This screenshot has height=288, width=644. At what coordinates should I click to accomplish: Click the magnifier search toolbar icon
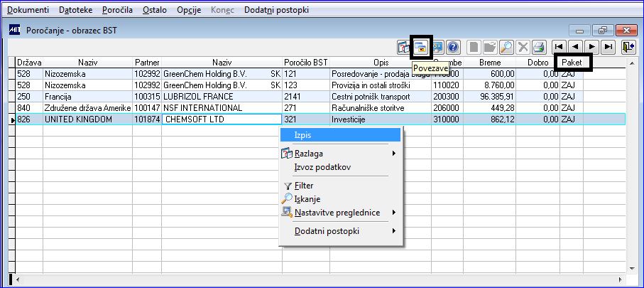(506, 48)
